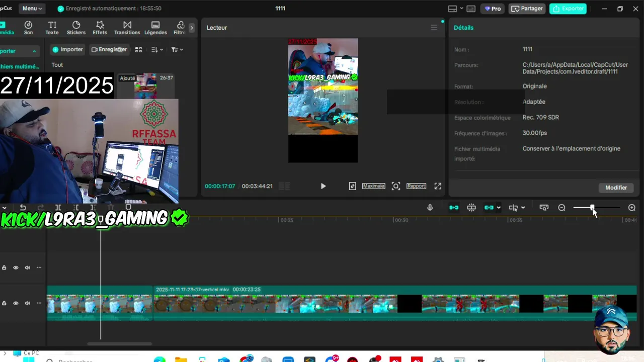This screenshot has width=644, height=362.
Task: Open the keyboard shortcuts icon
Action: (x=471, y=9)
